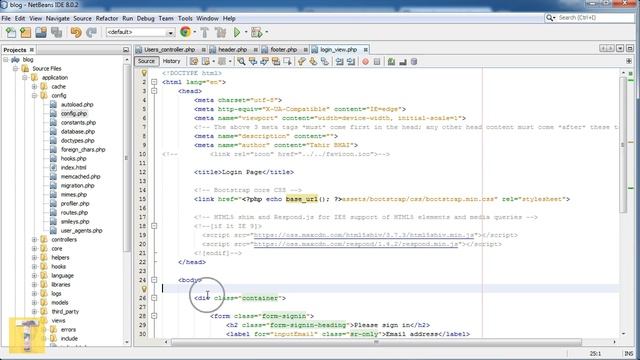
Task: Open the Tools menu
Action: (x=185, y=18)
